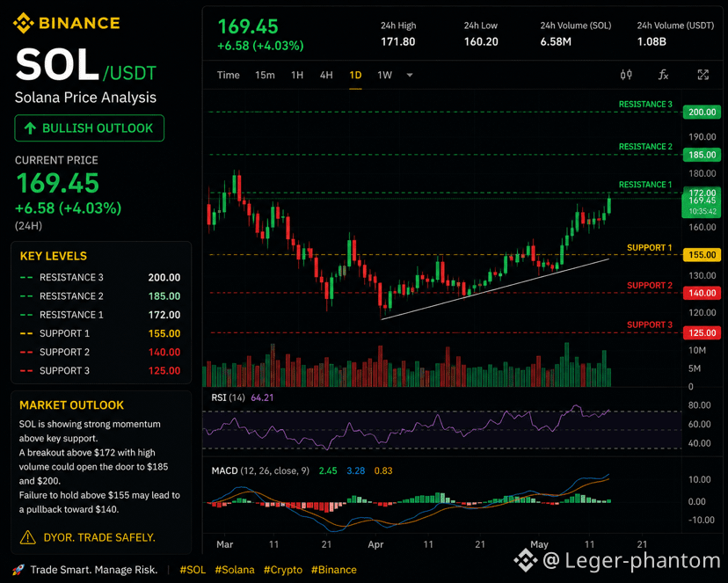This screenshot has width=728, height=583.
Task: Click the RESISTANCE 1 chart label
Action: coord(645,185)
